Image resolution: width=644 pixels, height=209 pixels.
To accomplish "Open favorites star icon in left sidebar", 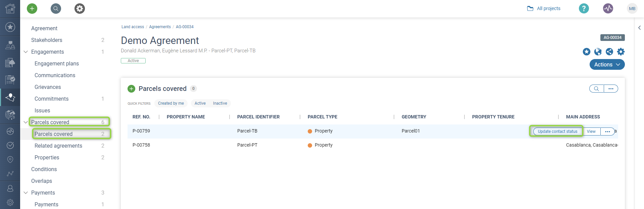I will pyautogui.click(x=10, y=27).
